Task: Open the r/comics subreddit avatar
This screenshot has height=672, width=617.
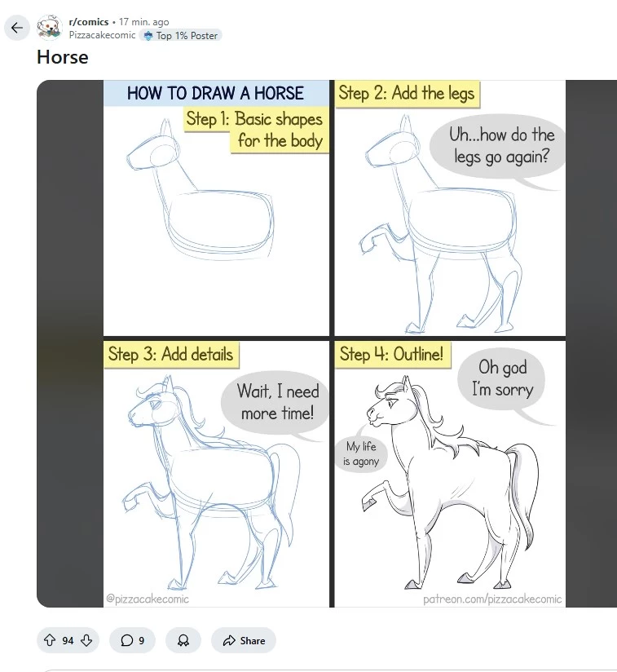Action: [49, 28]
